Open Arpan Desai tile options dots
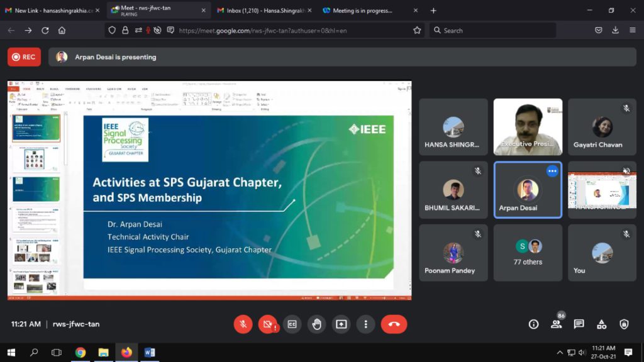This screenshot has height=362, width=644. coord(552,171)
